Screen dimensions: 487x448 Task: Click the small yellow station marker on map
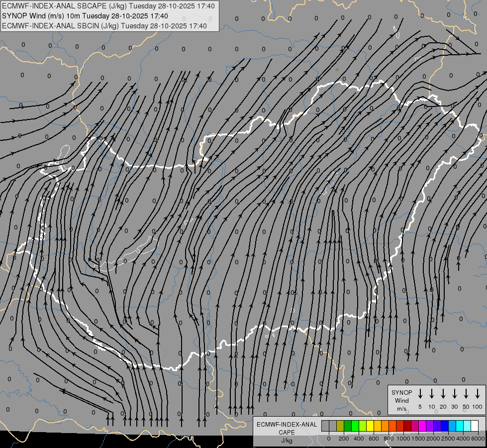coord(337,70)
